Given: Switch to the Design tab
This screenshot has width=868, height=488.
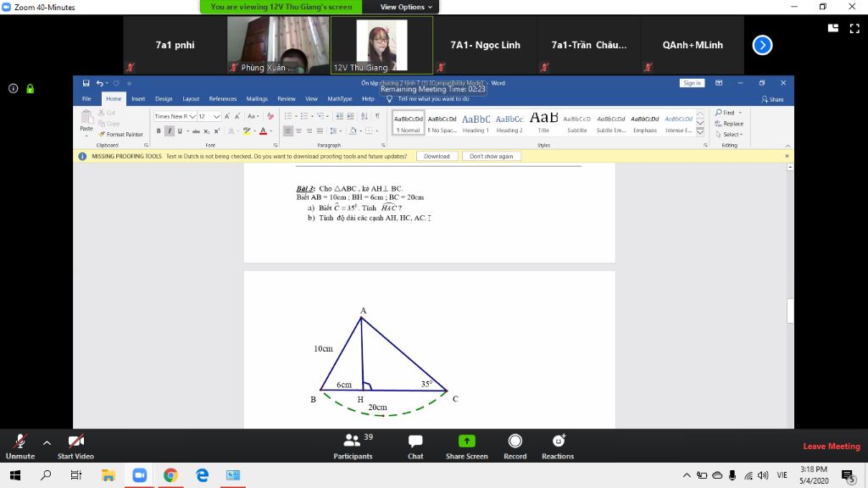Looking at the screenshot, I should [x=164, y=99].
